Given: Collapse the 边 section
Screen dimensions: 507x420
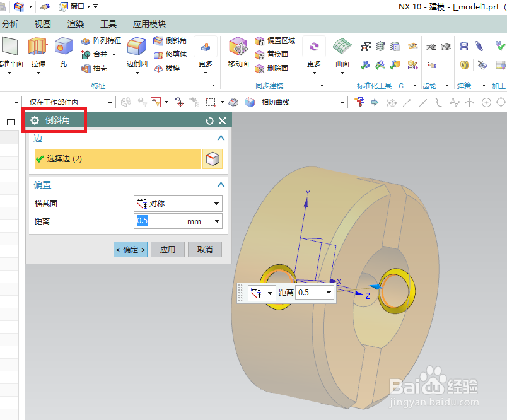Looking at the screenshot, I should point(221,137).
